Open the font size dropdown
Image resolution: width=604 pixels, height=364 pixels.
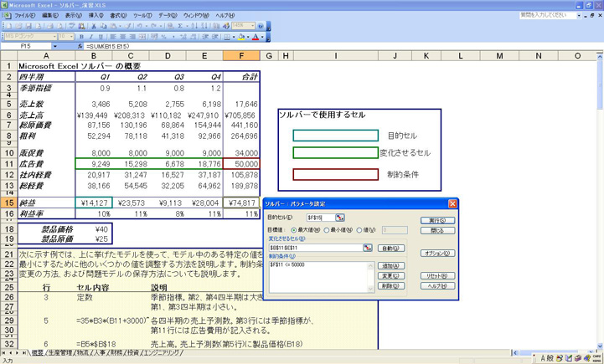tap(71, 37)
